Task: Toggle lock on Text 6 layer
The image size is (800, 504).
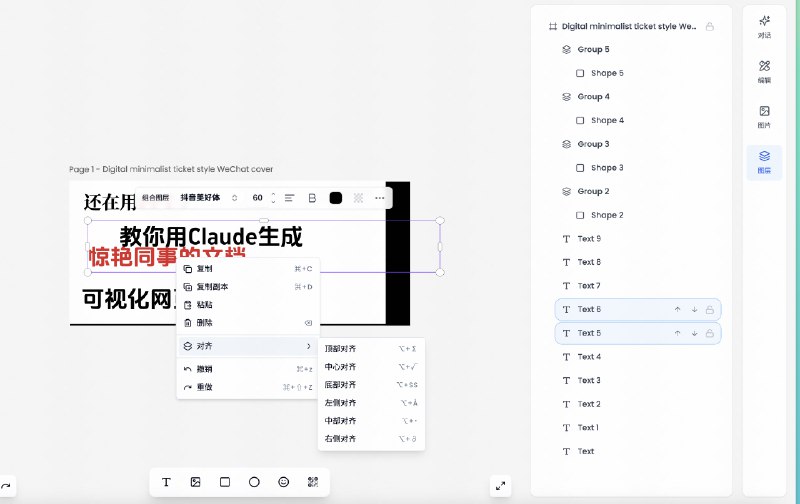Action: click(710, 310)
